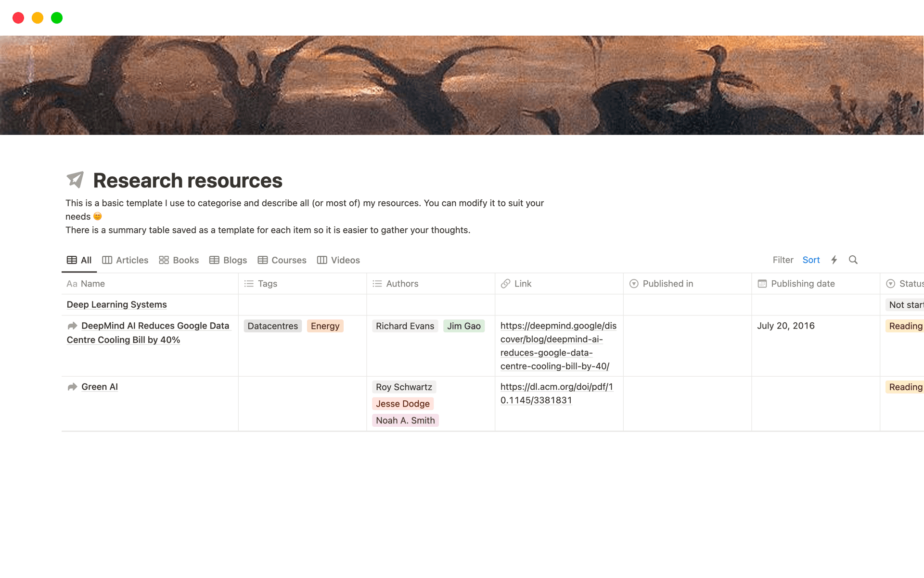Open the search magnifier icon
This screenshot has width=924, height=578.
853,260
